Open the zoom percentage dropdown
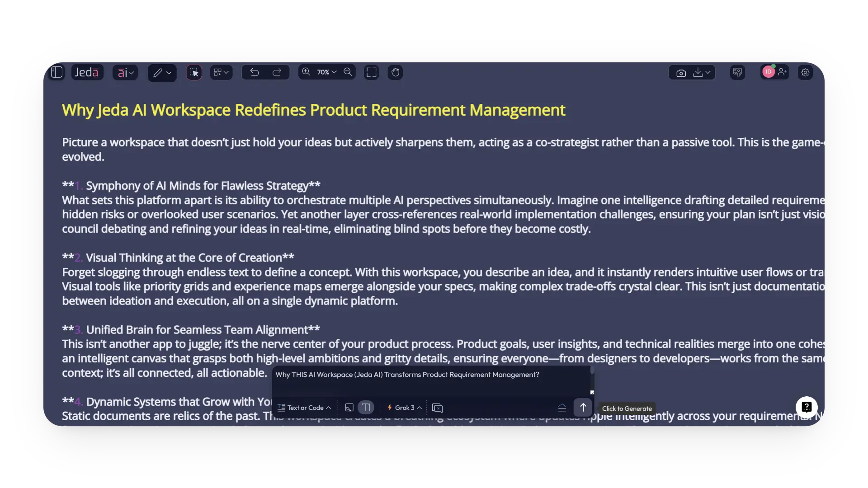Viewport: 868px width, 488px height. pos(326,72)
